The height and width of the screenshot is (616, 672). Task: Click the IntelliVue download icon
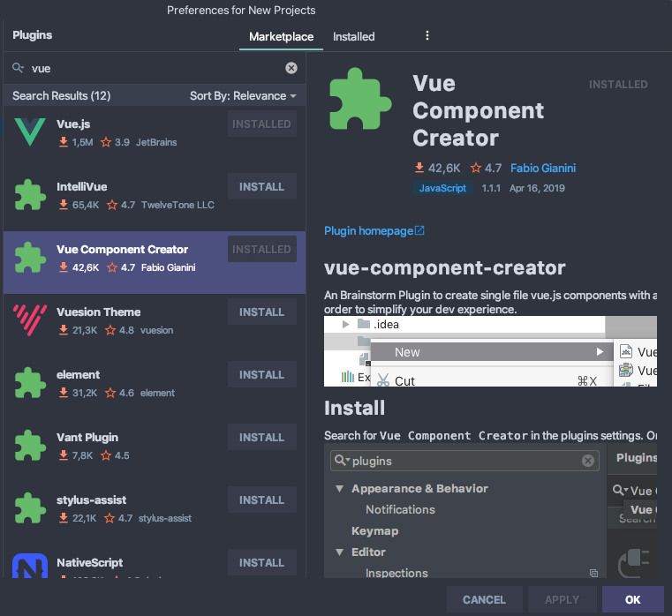(64, 205)
